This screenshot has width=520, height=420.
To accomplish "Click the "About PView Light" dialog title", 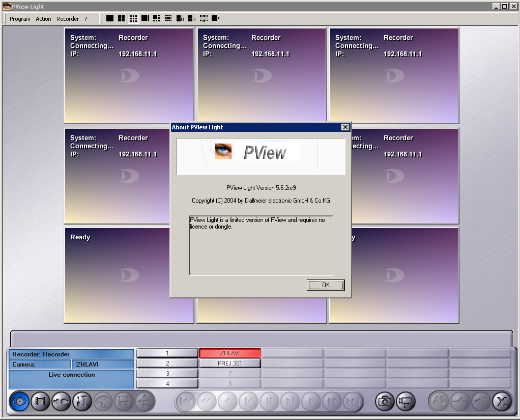I will tap(197, 127).
